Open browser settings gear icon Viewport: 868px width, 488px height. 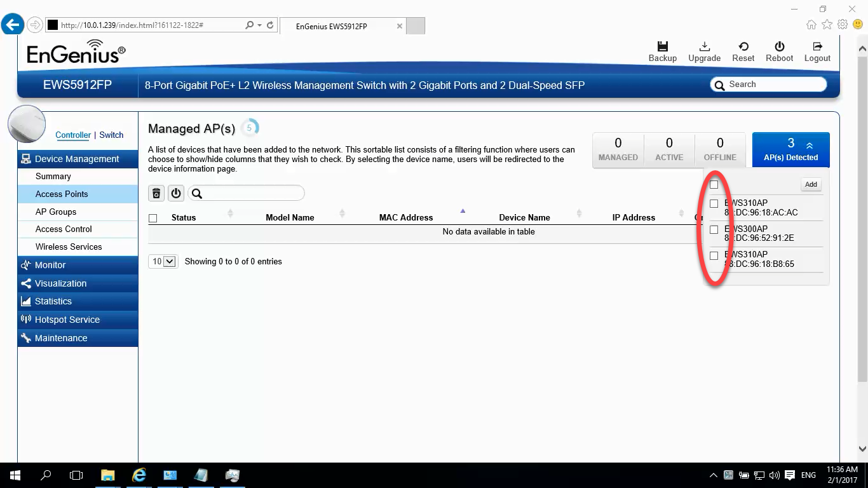pos(843,25)
